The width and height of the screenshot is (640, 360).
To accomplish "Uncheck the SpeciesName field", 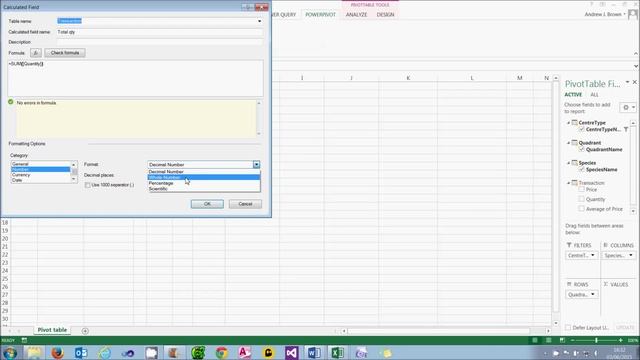I will tap(582, 169).
